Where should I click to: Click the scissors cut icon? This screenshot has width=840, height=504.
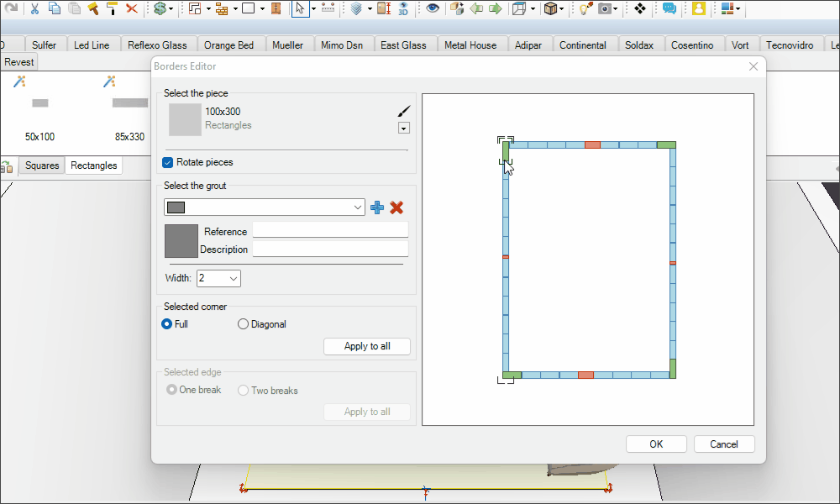point(34,8)
